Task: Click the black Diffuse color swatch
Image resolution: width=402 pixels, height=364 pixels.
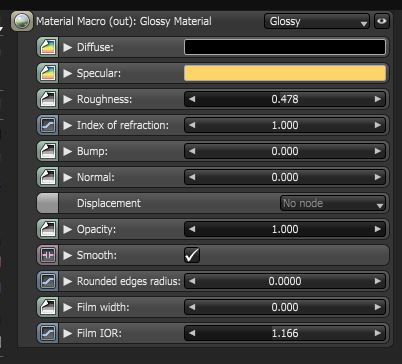Action: point(285,47)
